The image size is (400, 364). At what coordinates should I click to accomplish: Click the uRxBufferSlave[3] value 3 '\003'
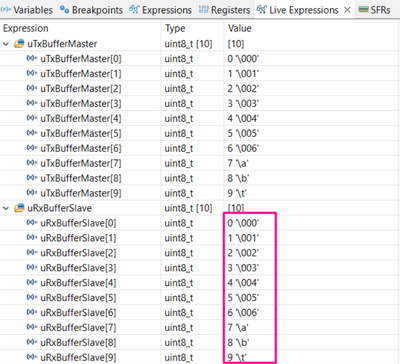click(243, 268)
